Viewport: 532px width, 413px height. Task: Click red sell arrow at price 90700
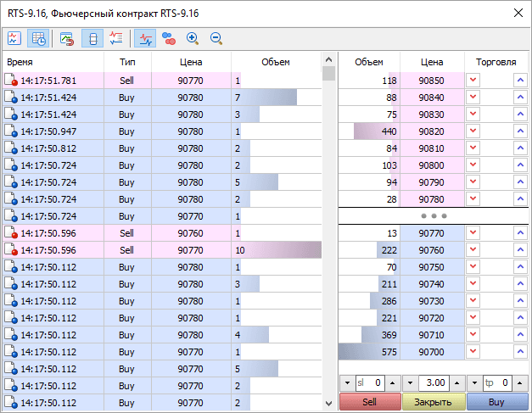(x=473, y=352)
